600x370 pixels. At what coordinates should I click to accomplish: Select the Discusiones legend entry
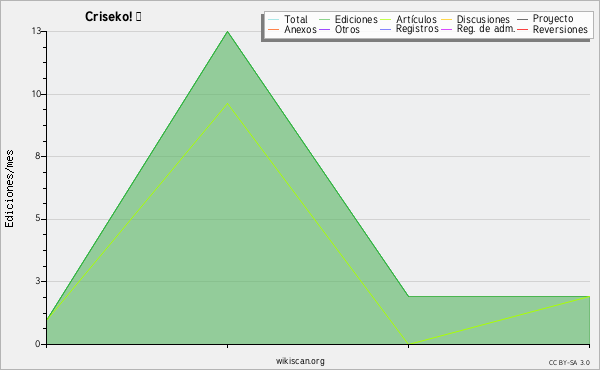click(x=483, y=19)
